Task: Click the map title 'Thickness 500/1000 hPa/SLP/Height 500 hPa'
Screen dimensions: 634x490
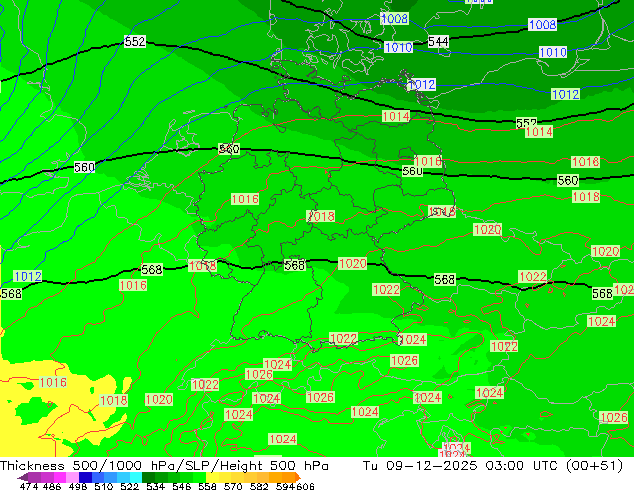Action: click(x=164, y=466)
